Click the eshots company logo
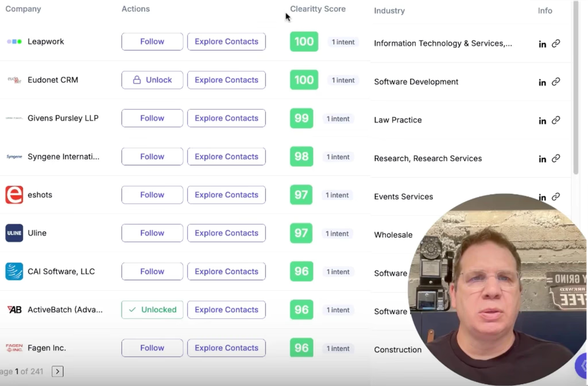This screenshot has width=588, height=386. coord(14,195)
